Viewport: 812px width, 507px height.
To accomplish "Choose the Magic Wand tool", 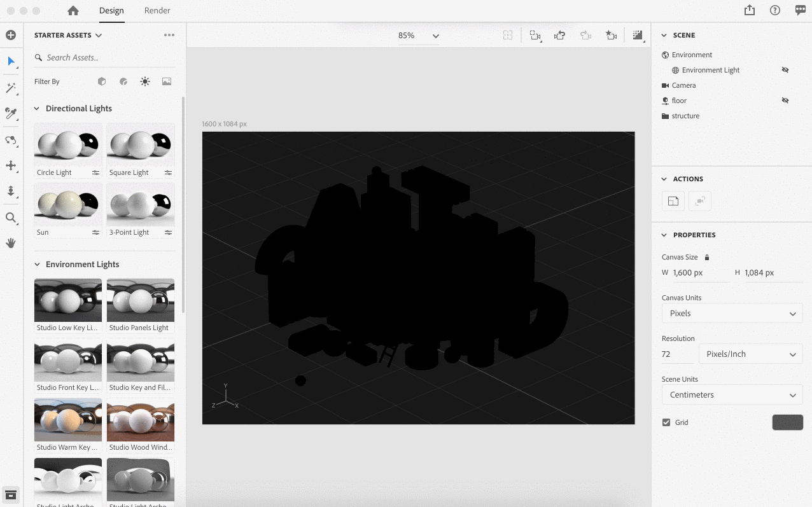I will coord(11,88).
